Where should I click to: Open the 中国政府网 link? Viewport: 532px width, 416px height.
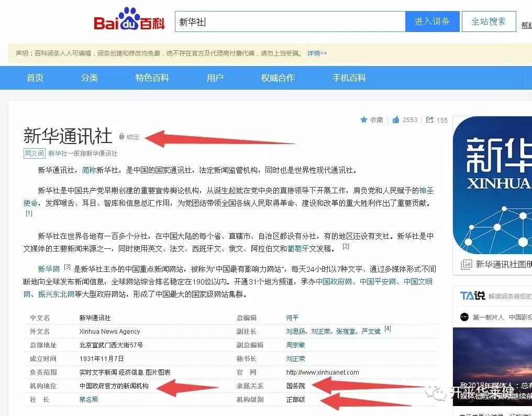point(334,282)
